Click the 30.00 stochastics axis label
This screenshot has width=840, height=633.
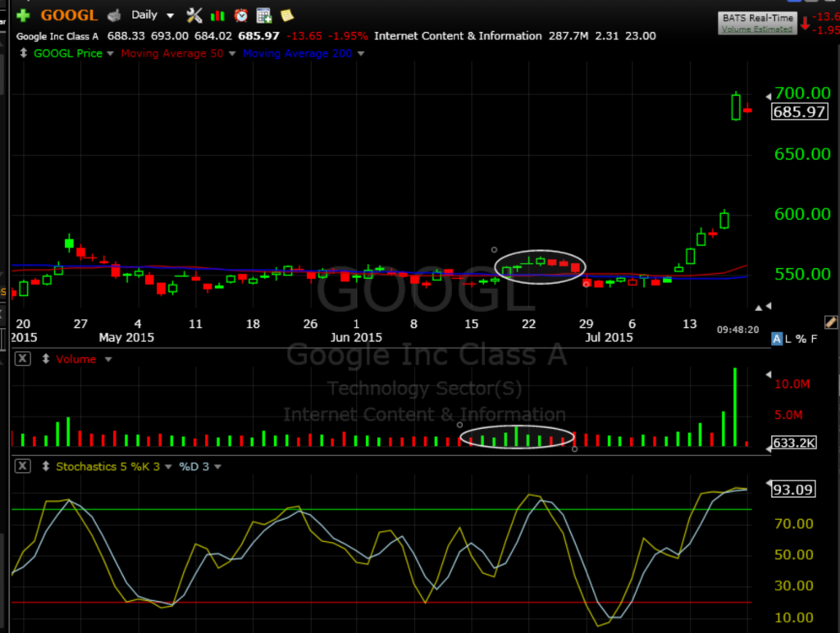point(794,586)
